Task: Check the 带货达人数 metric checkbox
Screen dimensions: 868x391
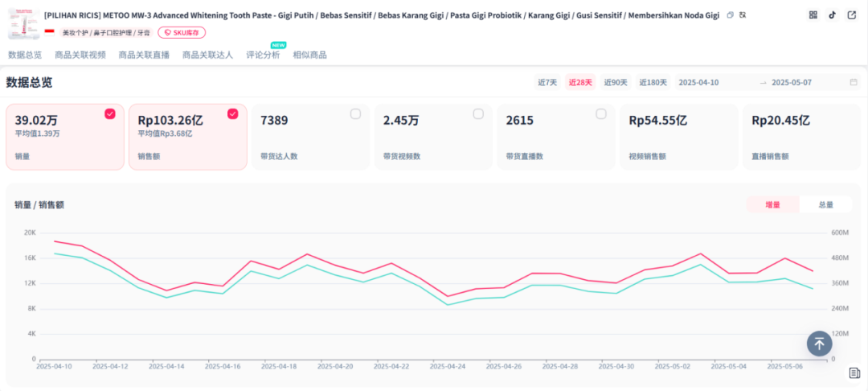Action: pos(355,114)
